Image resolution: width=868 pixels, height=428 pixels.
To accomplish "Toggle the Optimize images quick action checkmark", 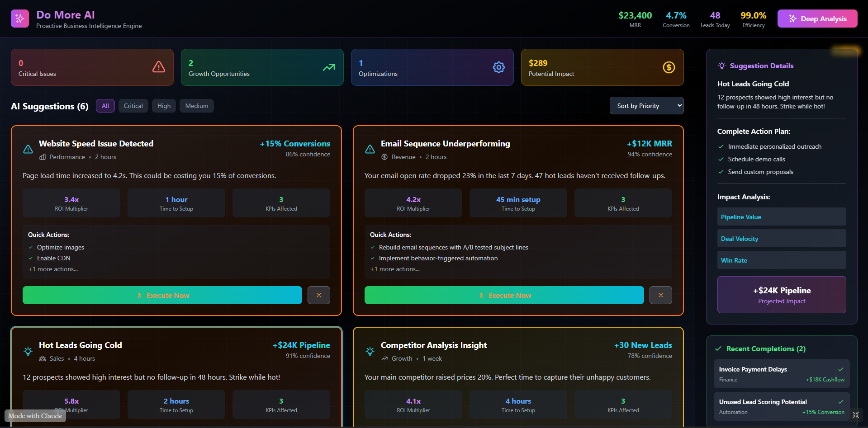I will coord(30,247).
